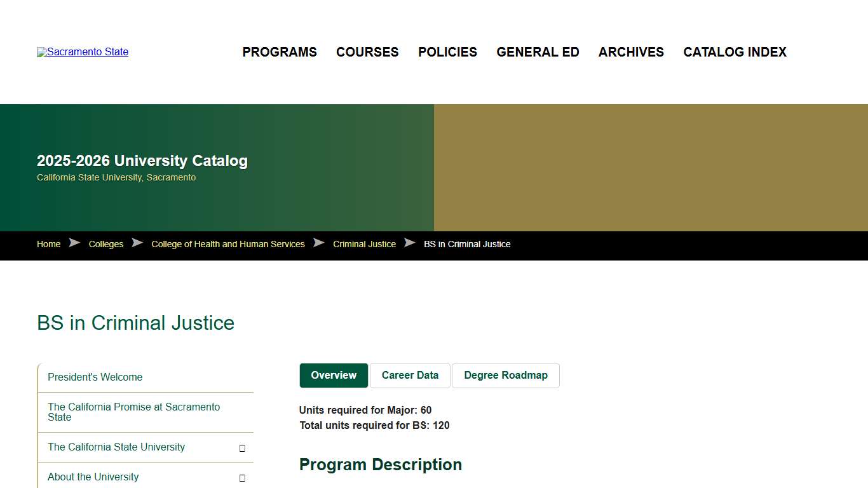Go to College of Health and Human Services
The image size is (868, 488).
tap(227, 243)
